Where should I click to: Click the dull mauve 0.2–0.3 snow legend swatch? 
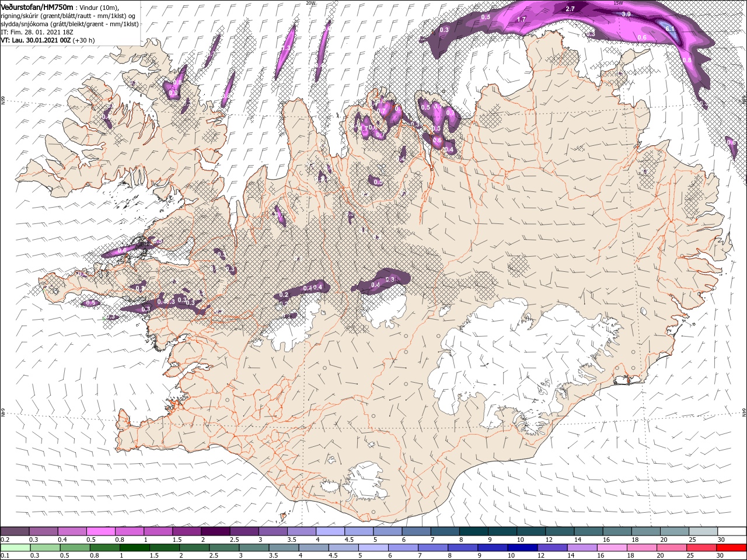click(x=15, y=531)
